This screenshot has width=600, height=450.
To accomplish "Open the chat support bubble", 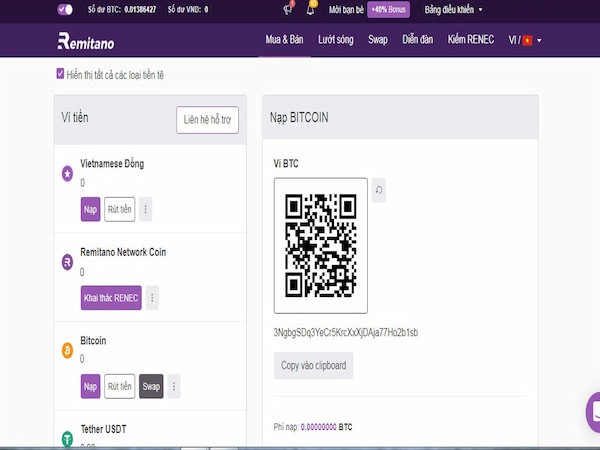I will coord(594,412).
